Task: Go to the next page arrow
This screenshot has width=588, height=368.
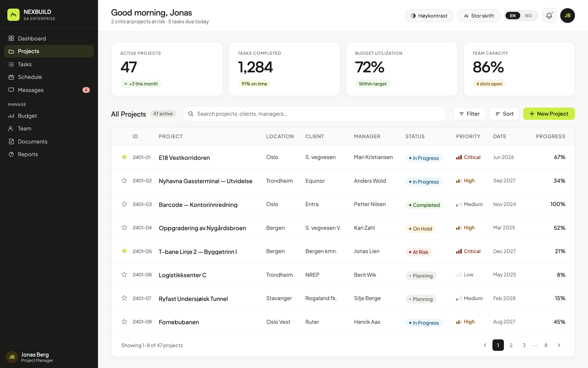Action: 559,345
